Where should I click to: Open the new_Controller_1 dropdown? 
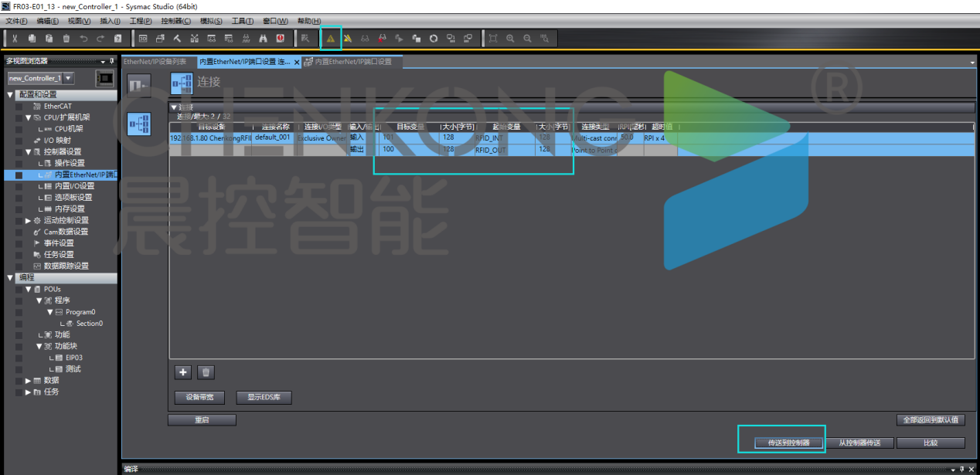tap(69, 78)
